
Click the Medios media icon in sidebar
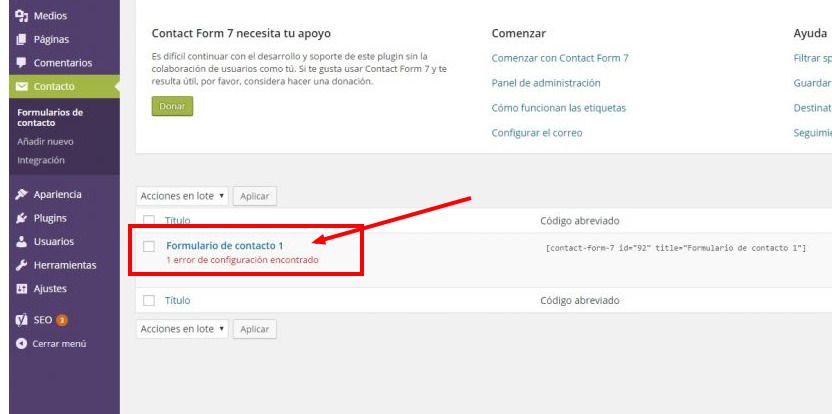coord(21,16)
